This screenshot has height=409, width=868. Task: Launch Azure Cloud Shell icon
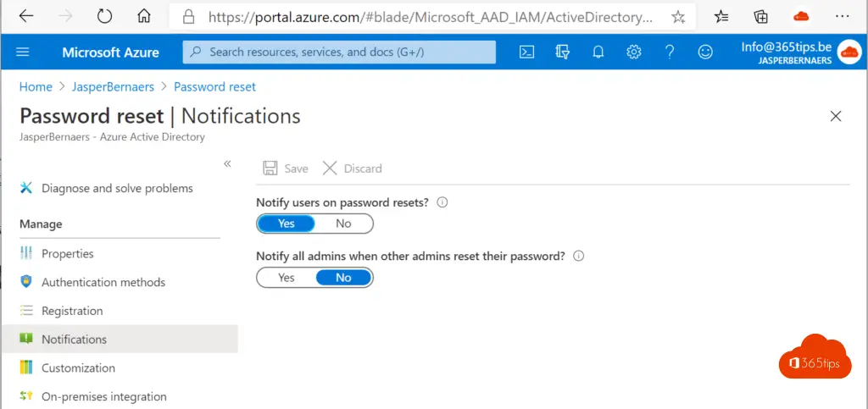(526, 52)
